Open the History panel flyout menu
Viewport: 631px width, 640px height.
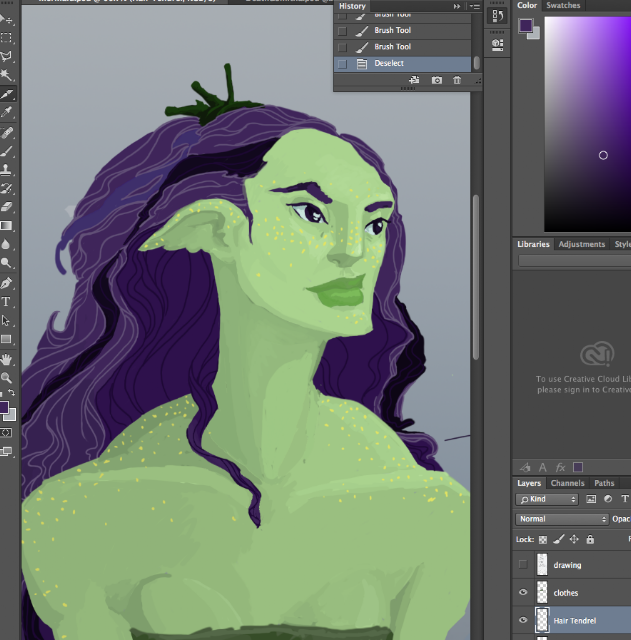point(474,7)
